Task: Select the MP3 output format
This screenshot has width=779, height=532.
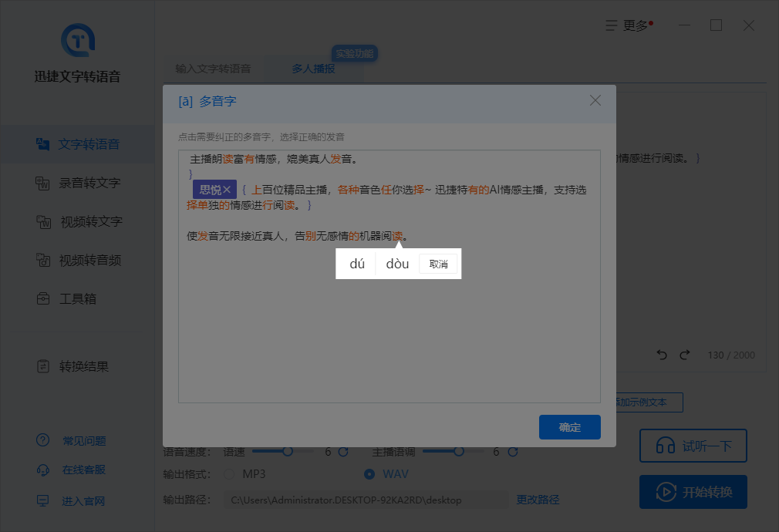Action: [x=229, y=474]
